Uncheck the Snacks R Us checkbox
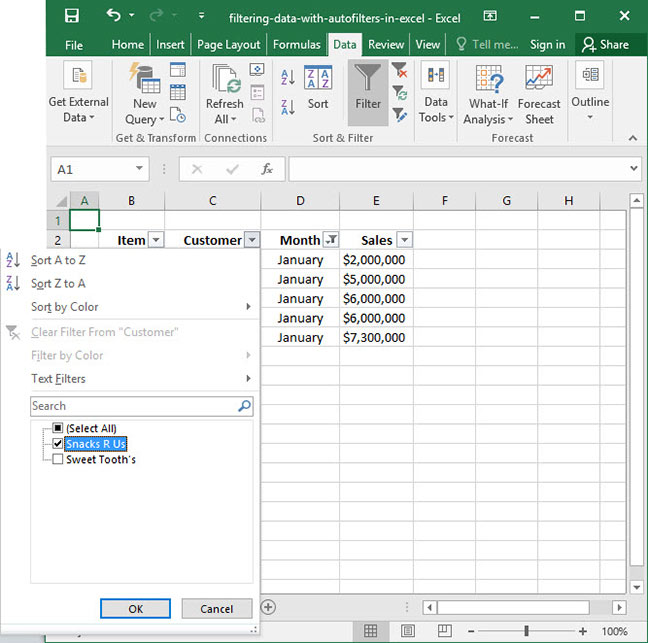 point(58,444)
